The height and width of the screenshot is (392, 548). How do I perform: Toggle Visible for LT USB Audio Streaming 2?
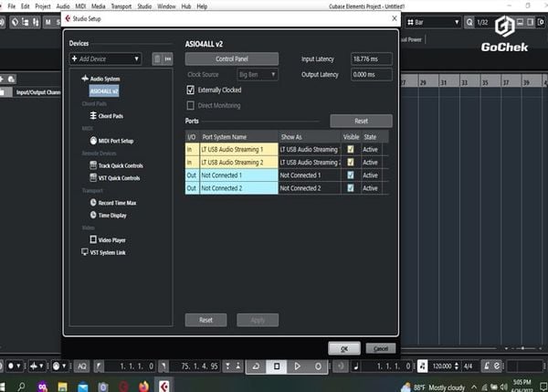(350, 163)
